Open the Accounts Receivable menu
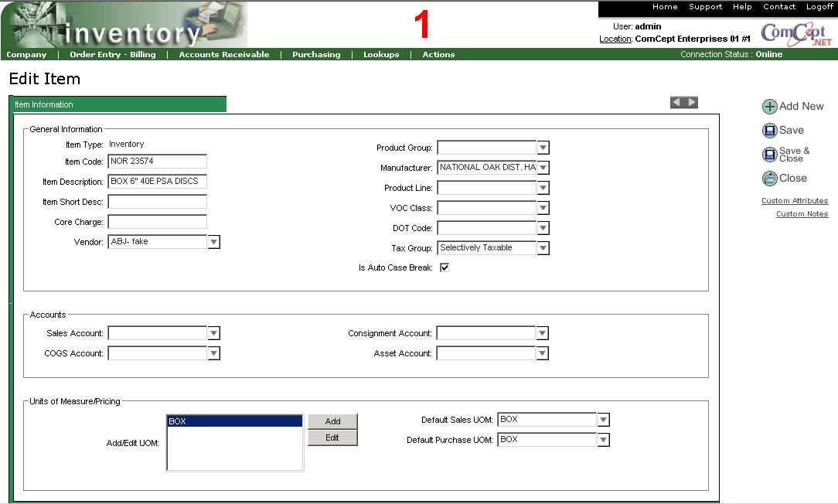This screenshot has width=838, height=504. pos(223,55)
